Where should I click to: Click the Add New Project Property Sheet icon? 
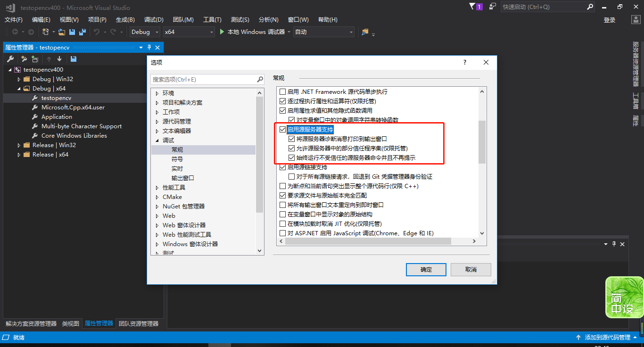pyautogui.click(x=24, y=59)
